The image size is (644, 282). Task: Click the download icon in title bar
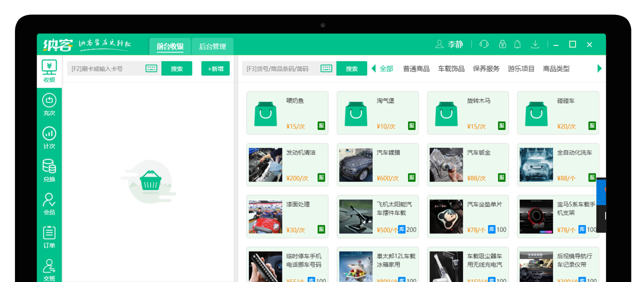535,44
